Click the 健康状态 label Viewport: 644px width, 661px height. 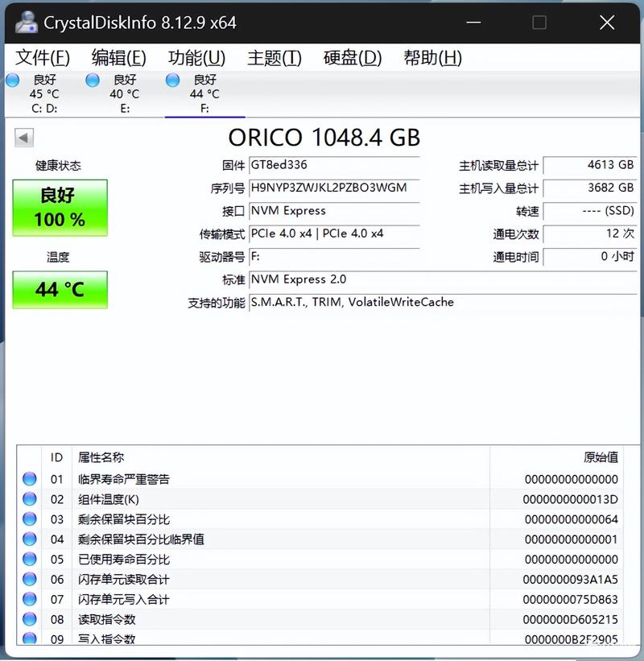pyautogui.click(x=58, y=165)
